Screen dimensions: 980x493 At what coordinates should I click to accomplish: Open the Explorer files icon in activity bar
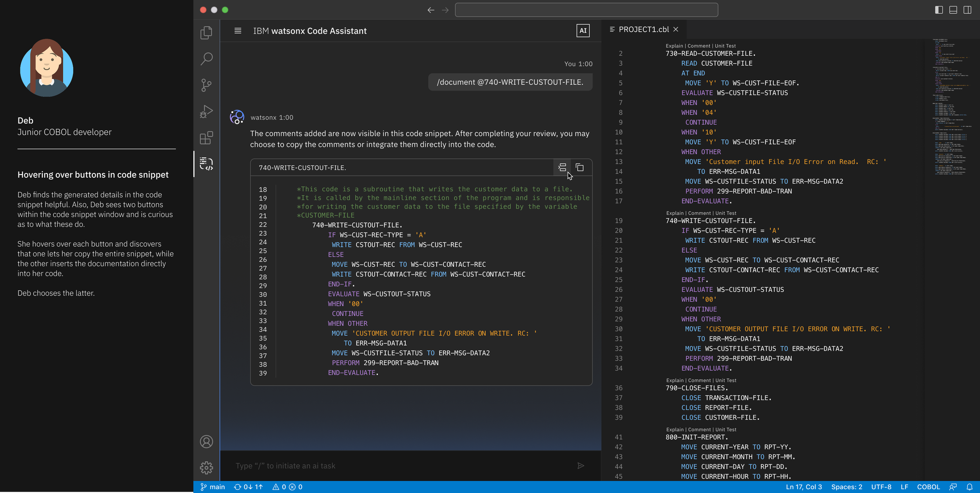(206, 33)
